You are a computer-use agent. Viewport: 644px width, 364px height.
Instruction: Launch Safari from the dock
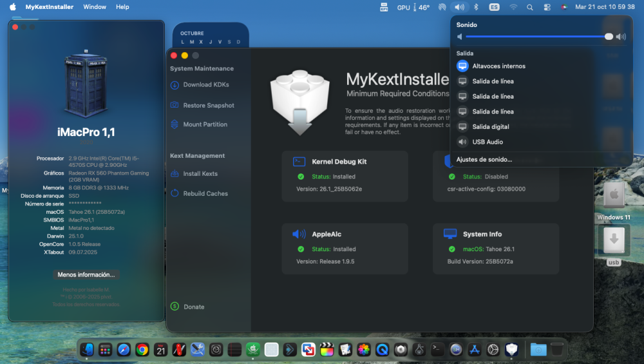124,350
